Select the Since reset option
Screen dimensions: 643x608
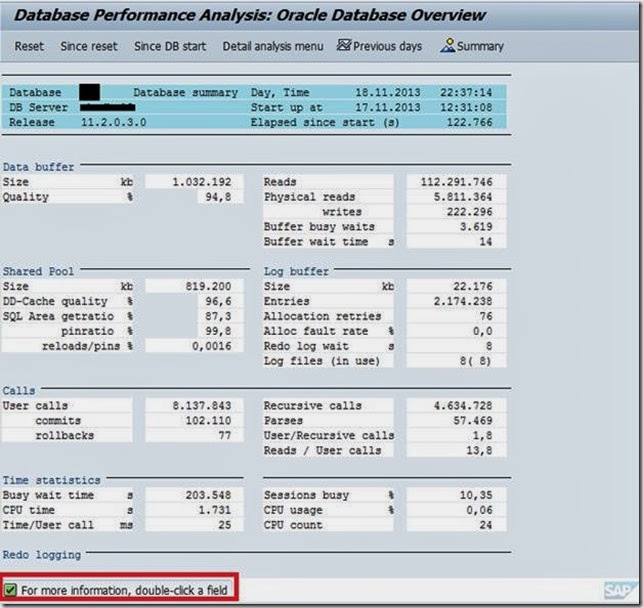[x=89, y=46]
